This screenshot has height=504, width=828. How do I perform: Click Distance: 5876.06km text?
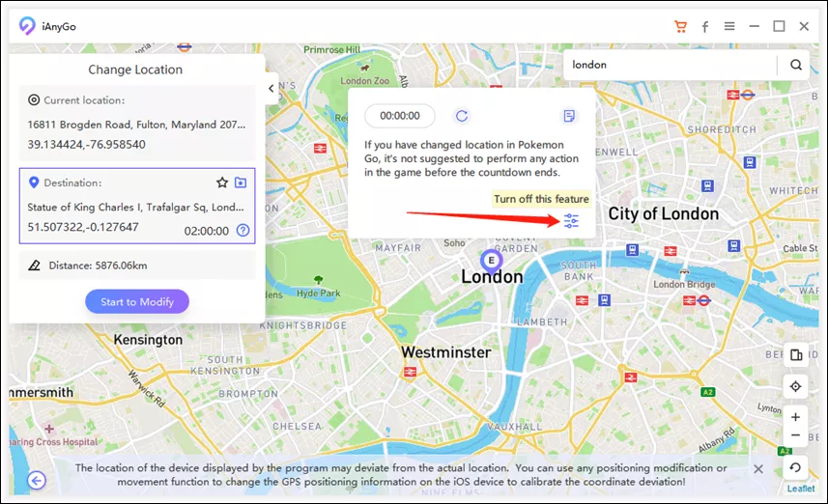pos(99,266)
